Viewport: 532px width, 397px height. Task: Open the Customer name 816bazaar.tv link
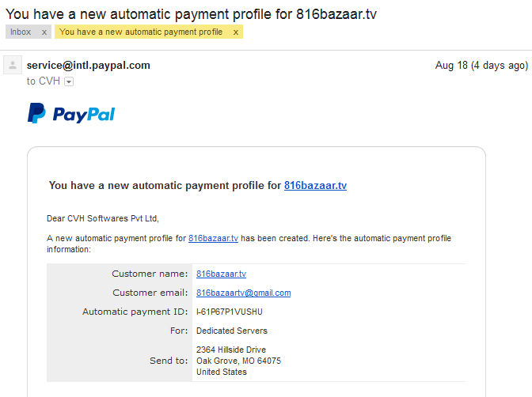coord(221,274)
